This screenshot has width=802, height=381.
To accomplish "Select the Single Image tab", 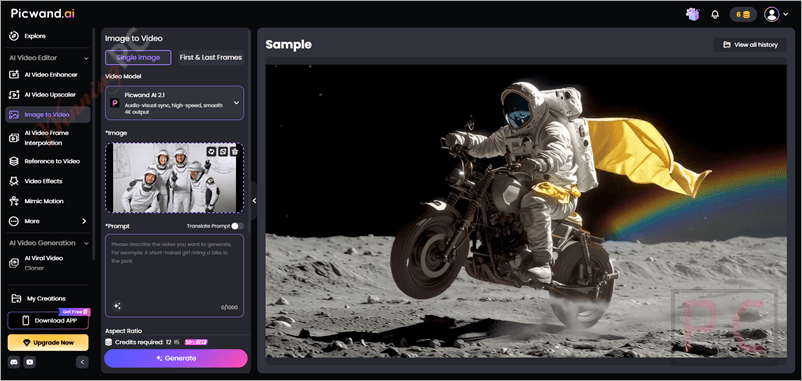I will coord(138,57).
